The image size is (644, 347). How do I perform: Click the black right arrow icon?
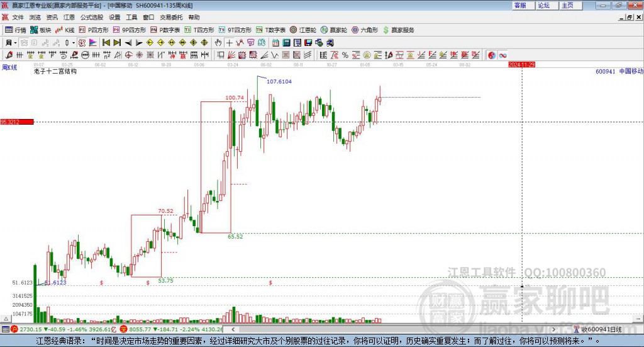(139, 43)
